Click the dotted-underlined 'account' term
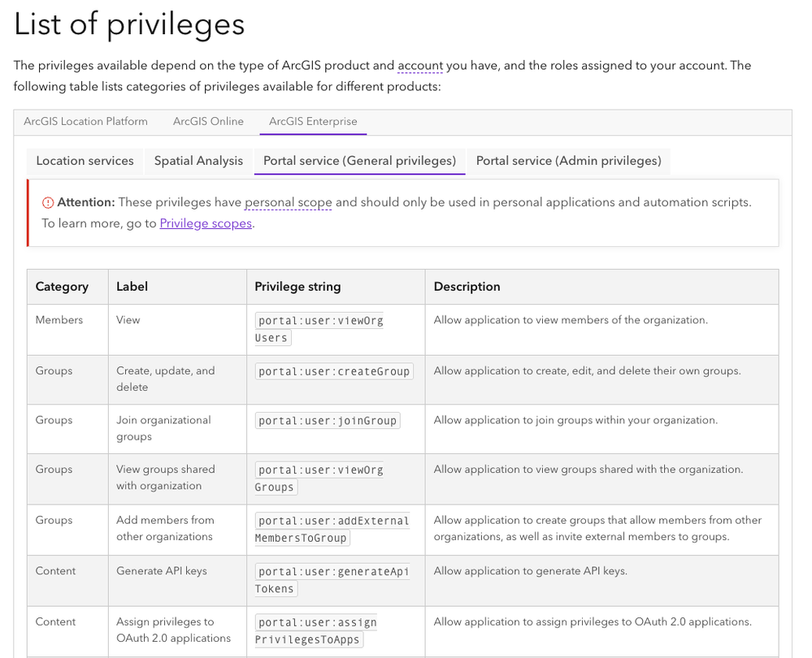Viewport: 812px width, 658px height. click(x=420, y=66)
